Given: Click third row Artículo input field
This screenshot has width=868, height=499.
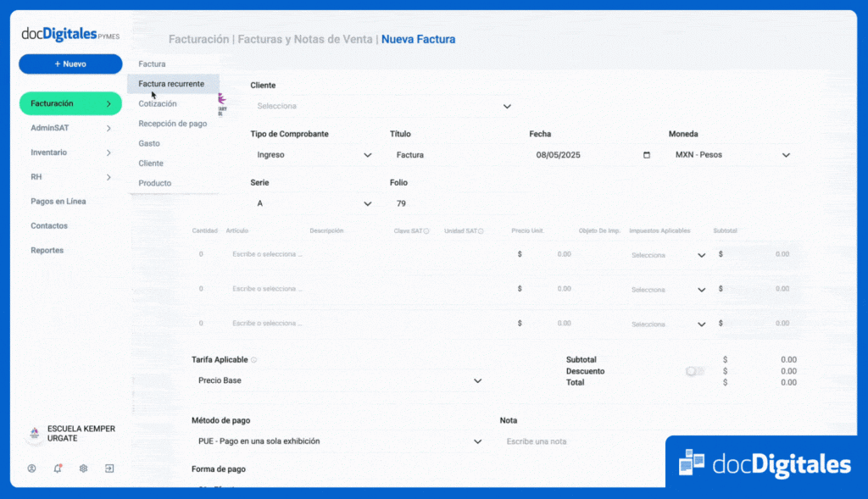Looking at the screenshot, I should point(267,323).
